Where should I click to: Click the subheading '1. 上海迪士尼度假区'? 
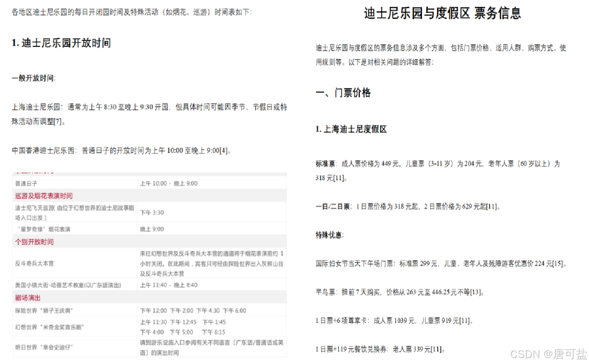coord(351,129)
